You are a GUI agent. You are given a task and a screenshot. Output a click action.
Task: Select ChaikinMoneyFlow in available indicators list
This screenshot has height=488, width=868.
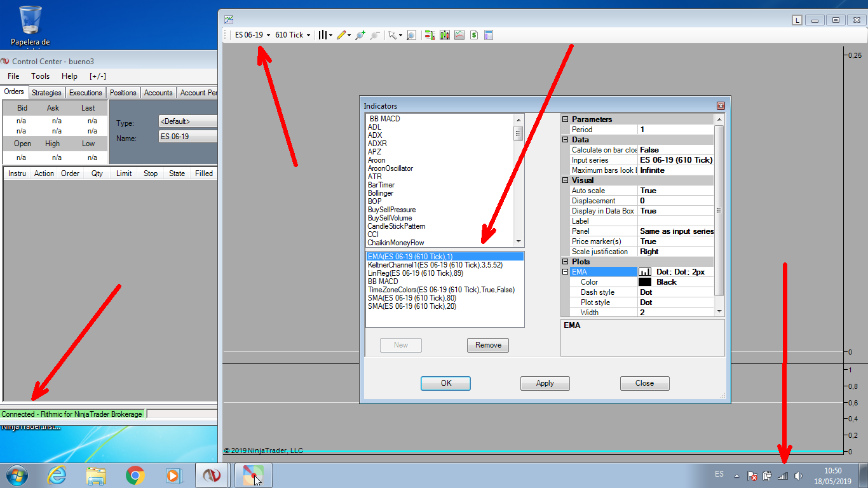click(x=396, y=243)
